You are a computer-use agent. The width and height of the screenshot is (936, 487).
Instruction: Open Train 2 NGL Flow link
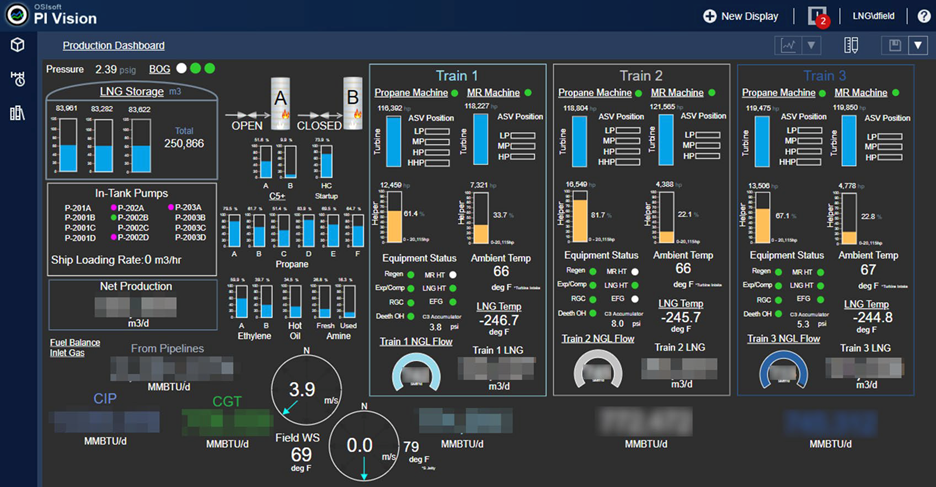point(598,338)
